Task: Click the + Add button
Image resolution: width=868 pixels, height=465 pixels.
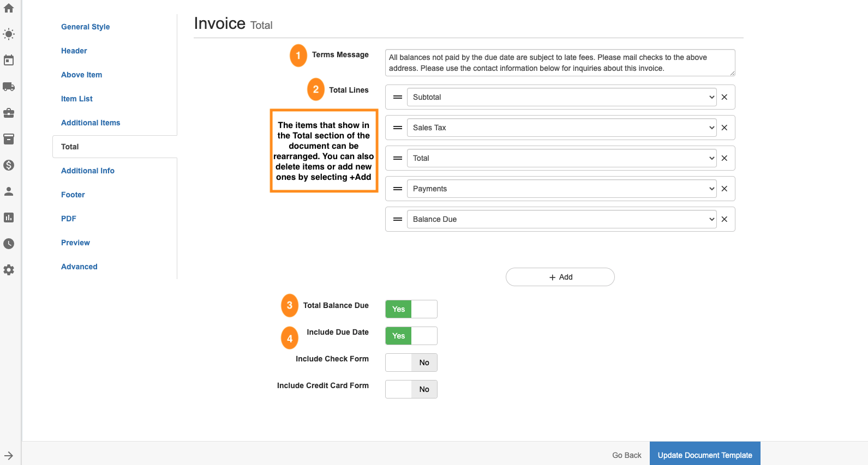Action: [x=560, y=277]
